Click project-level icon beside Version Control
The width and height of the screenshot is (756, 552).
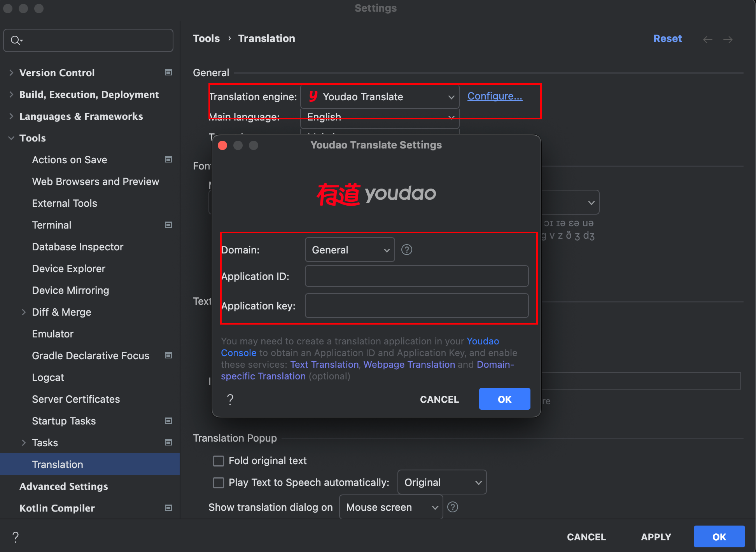click(168, 73)
